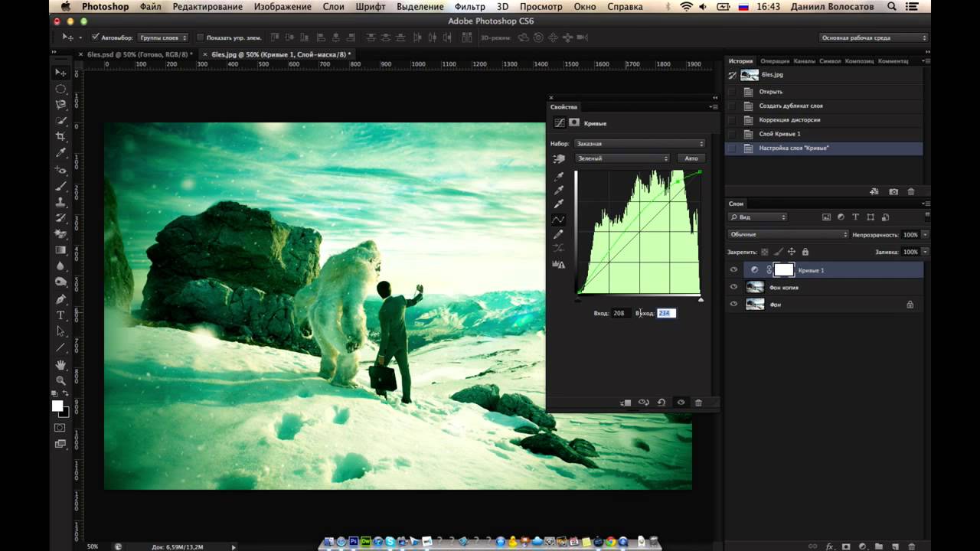Set history brush source at Коррекция дисторсии
Image resolution: width=980 pixels, height=551 pixels.
(732, 120)
